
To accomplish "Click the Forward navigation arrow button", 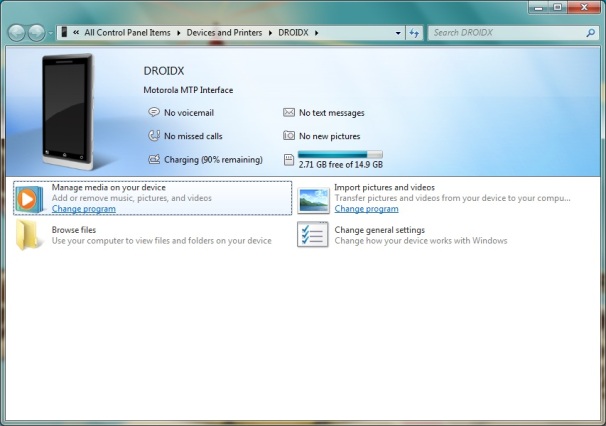I will 37,33.
